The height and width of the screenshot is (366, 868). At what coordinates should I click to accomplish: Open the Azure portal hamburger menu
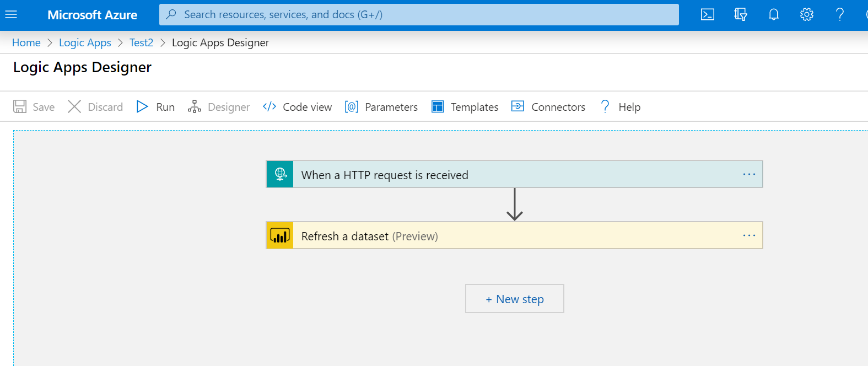[x=11, y=15]
